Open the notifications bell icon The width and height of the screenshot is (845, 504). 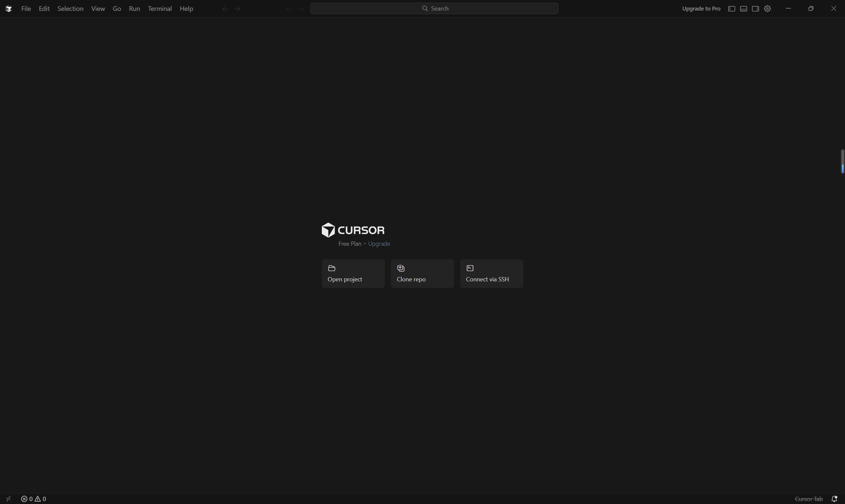click(834, 499)
